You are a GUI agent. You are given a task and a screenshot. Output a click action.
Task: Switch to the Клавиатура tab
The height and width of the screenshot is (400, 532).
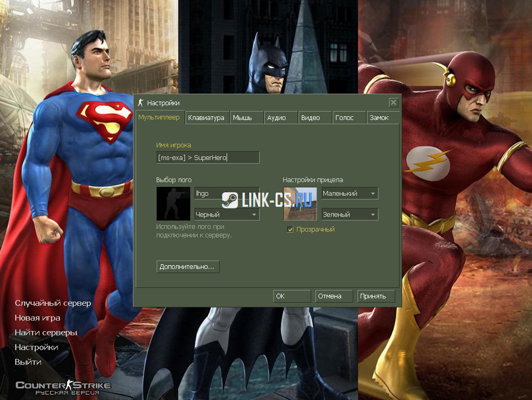(206, 118)
